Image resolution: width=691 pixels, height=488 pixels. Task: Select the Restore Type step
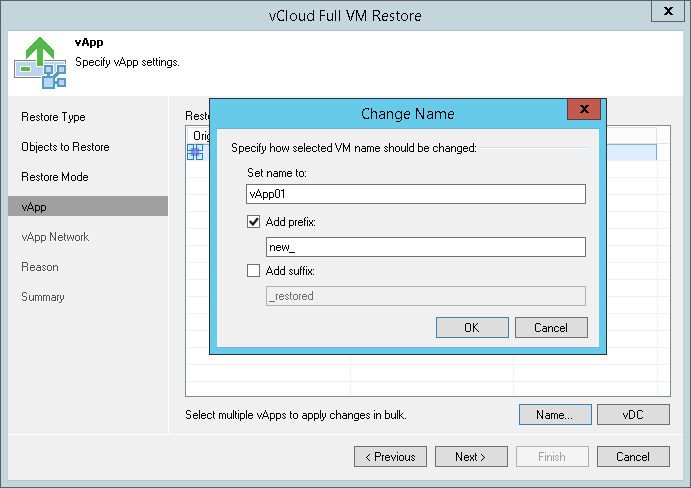tap(53, 117)
